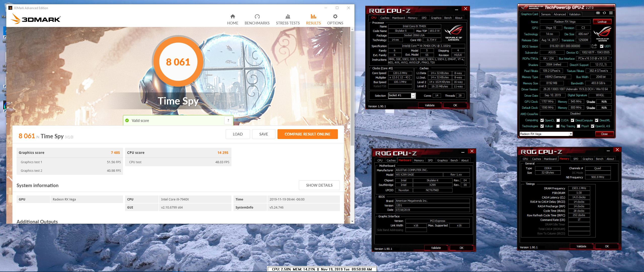This screenshot has height=272, width=644.
Task: Switch to Validation tab in GPU-Z
Action: tap(575, 14)
